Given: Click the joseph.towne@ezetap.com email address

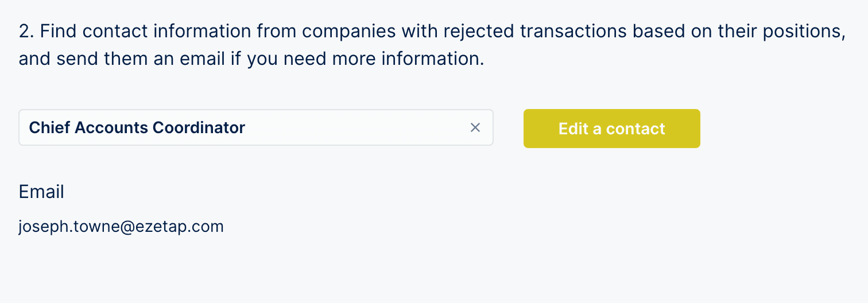Looking at the screenshot, I should tap(121, 227).
